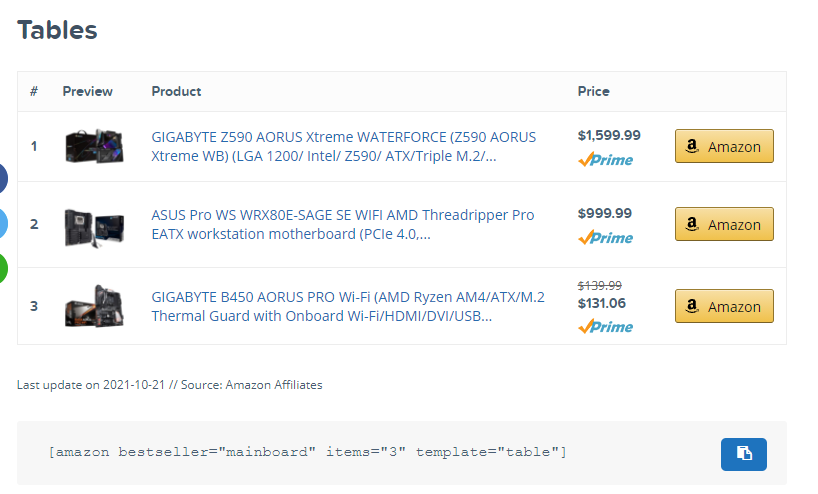This screenshot has height=494, width=818.
Task: Click Amazon button for ASUS Pro WS WRX80E-SAGE
Action: [x=724, y=224]
